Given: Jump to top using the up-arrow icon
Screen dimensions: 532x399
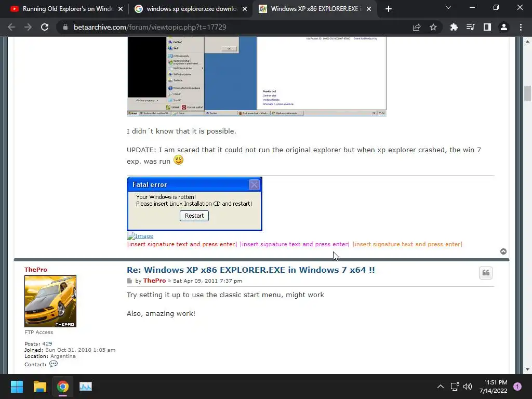Looking at the screenshot, I should point(503,251).
